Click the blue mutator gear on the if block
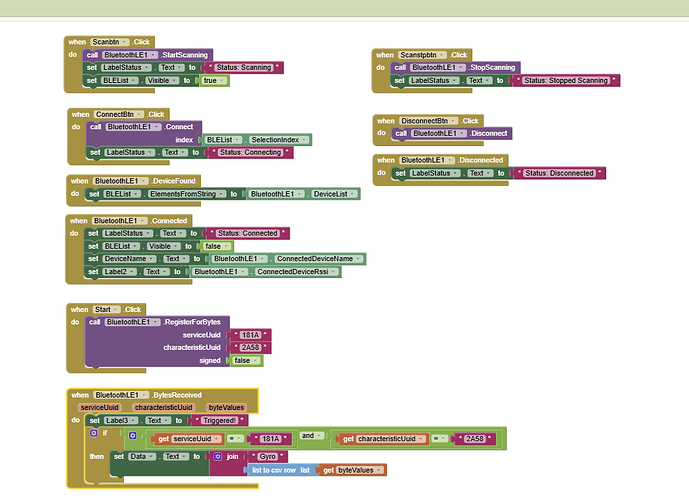The height and width of the screenshot is (500, 689). (x=92, y=435)
